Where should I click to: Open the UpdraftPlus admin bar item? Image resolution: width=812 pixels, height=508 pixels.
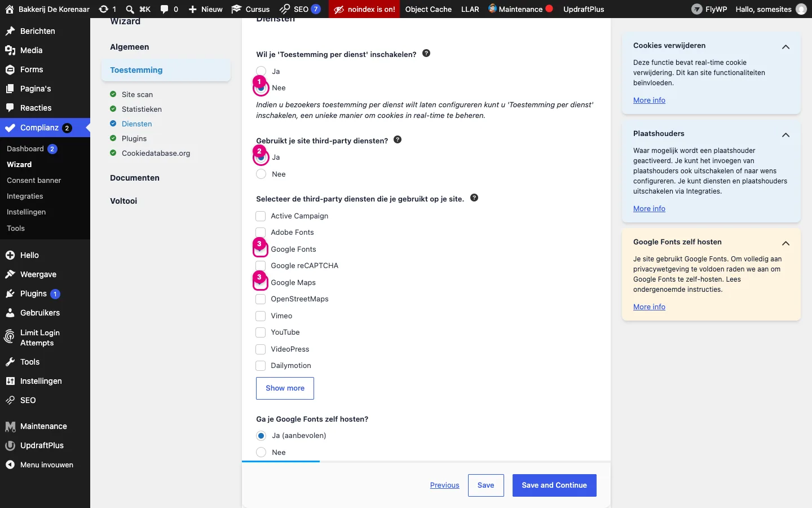(584, 9)
